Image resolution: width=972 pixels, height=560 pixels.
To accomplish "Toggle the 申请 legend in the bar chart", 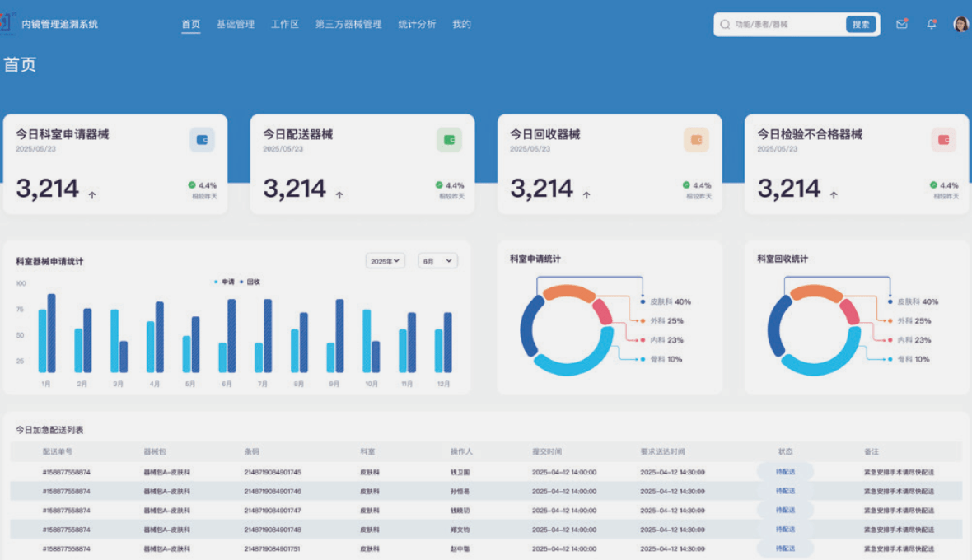I will pos(225,281).
